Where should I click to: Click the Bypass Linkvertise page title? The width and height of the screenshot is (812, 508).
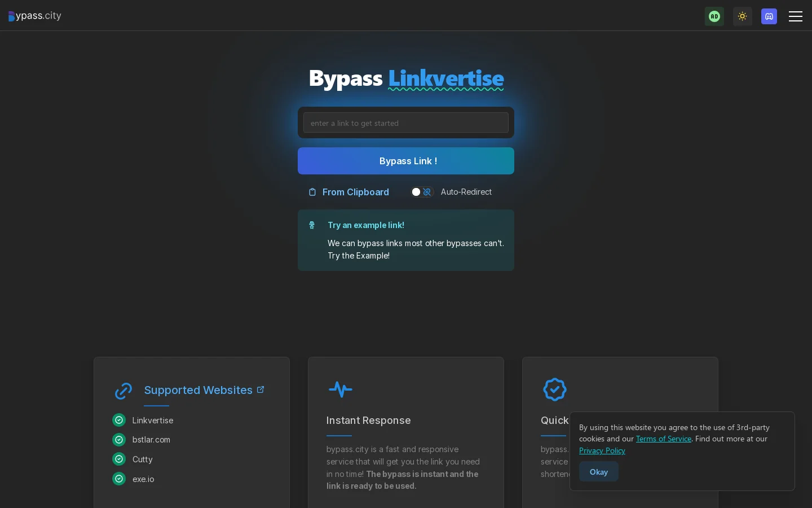[406, 78]
